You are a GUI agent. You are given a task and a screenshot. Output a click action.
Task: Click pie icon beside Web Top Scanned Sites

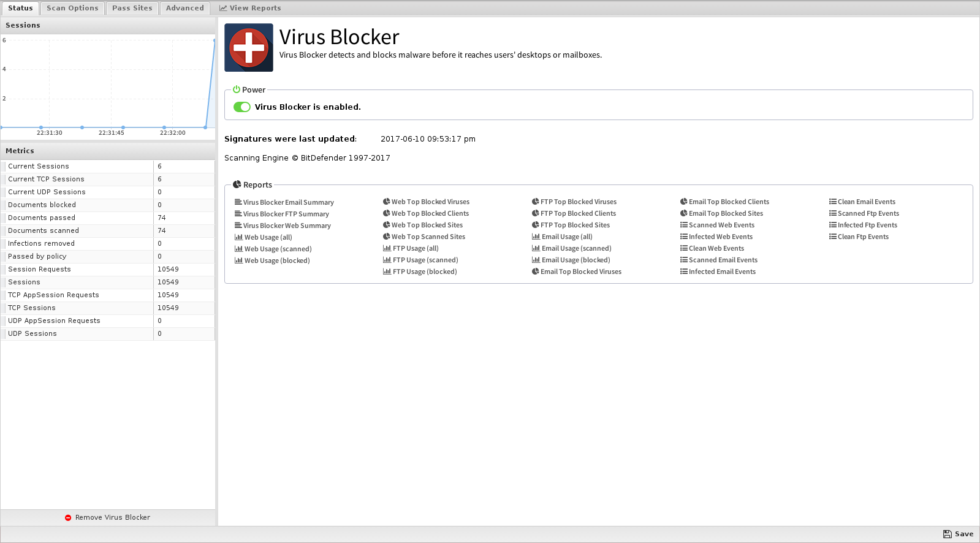coord(387,236)
